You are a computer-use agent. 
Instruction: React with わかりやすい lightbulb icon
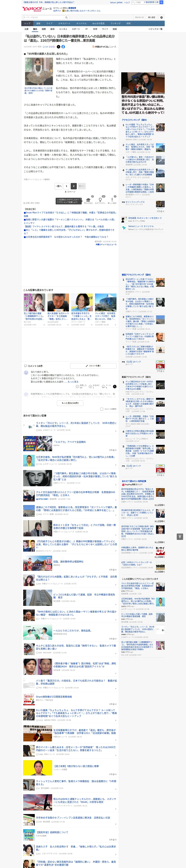pyautogui.click(x=100, y=200)
